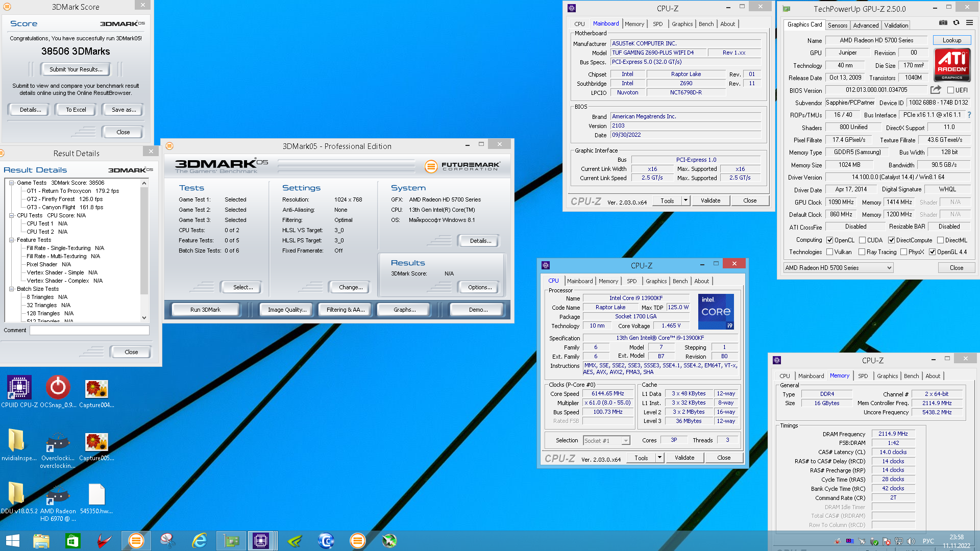Open the AMD Radeon HD 6970 desktop shortcut

tap(58, 503)
